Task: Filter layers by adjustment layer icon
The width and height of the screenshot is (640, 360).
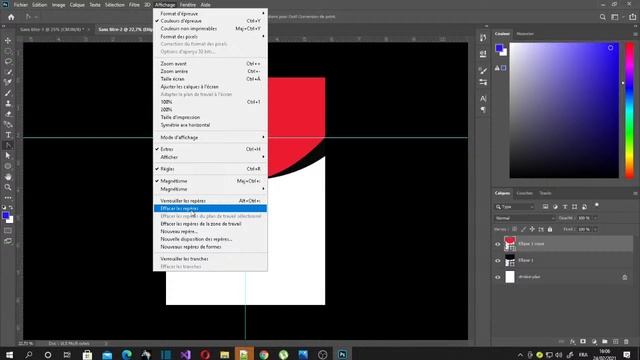Action: pyautogui.click(x=555, y=207)
